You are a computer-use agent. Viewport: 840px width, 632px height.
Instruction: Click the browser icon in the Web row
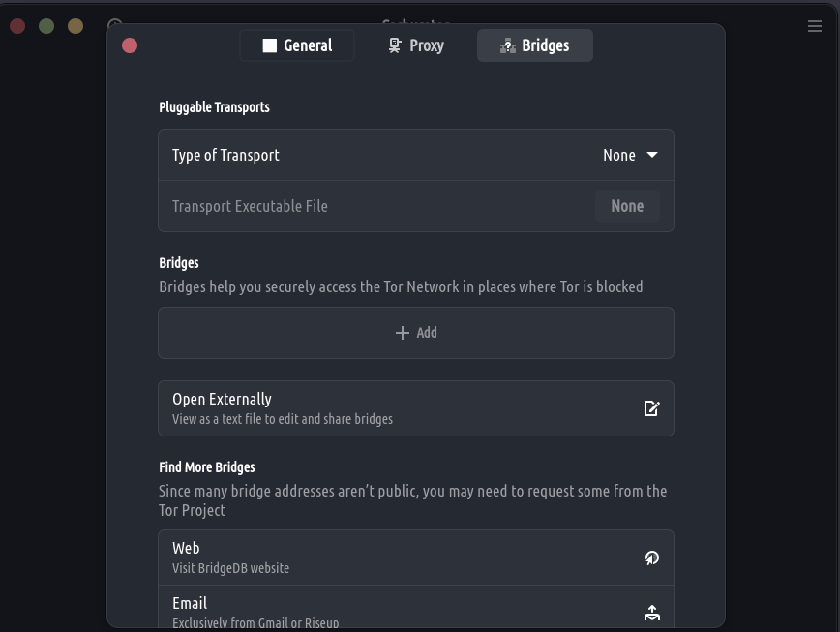[651, 557]
